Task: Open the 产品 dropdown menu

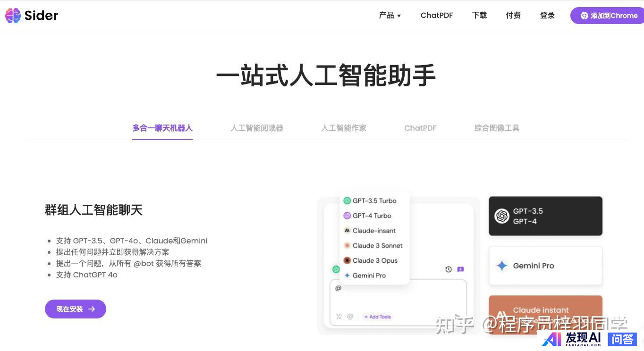Action: (x=390, y=16)
